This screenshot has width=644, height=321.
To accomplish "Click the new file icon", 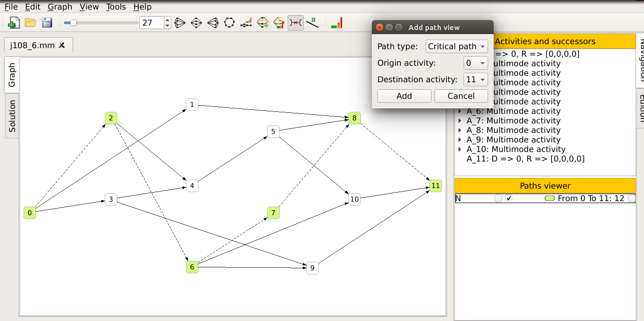I will tap(14, 23).
